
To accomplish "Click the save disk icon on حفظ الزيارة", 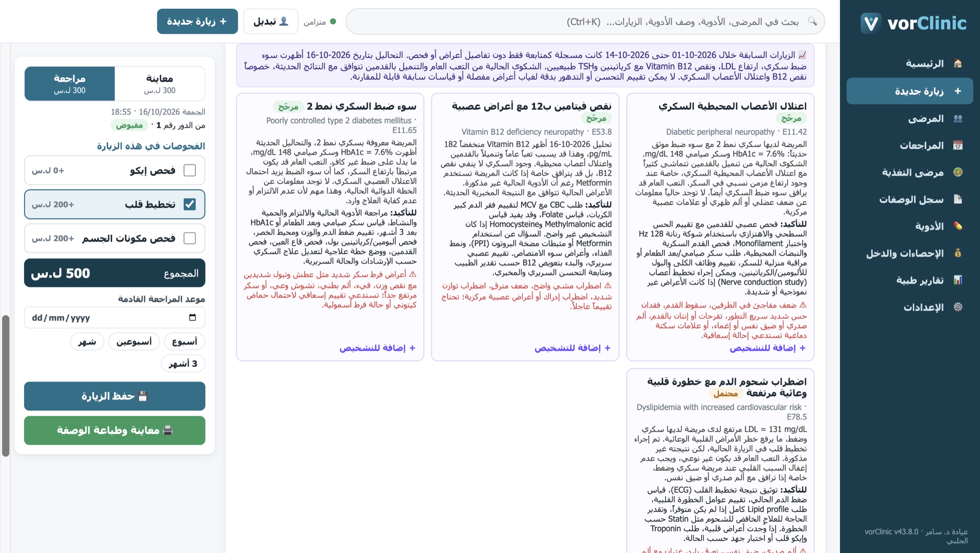I will [x=143, y=396].
